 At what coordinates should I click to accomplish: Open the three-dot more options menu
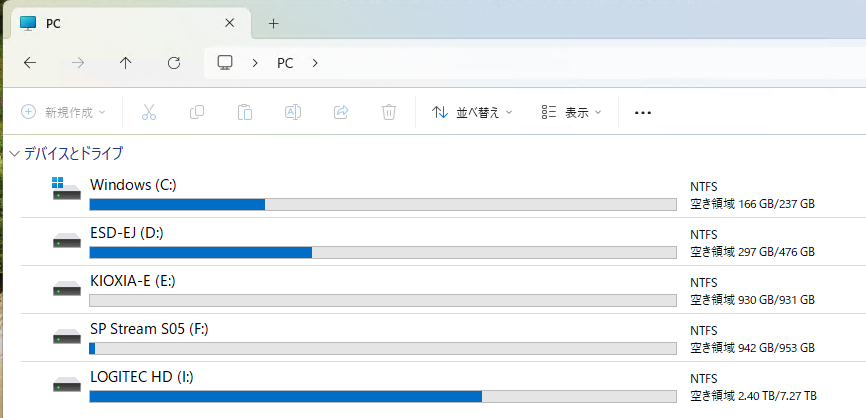pyautogui.click(x=643, y=112)
